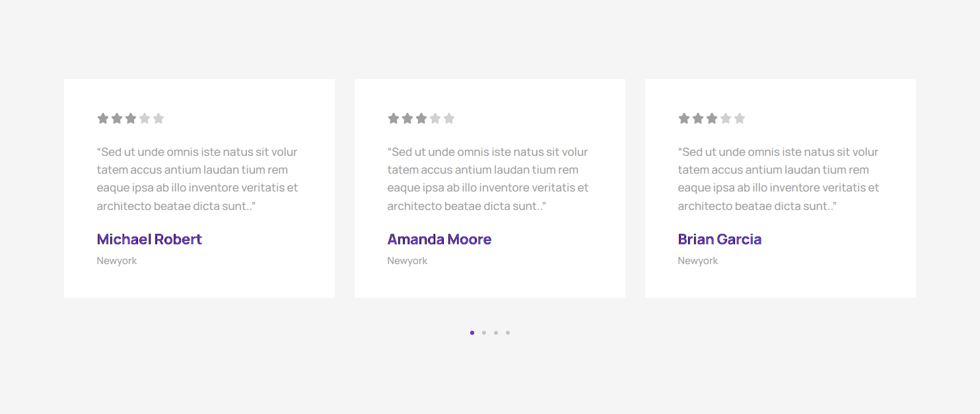Click second star in Amanda Moore's rating
980x414 pixels.
tap(407, 119)
